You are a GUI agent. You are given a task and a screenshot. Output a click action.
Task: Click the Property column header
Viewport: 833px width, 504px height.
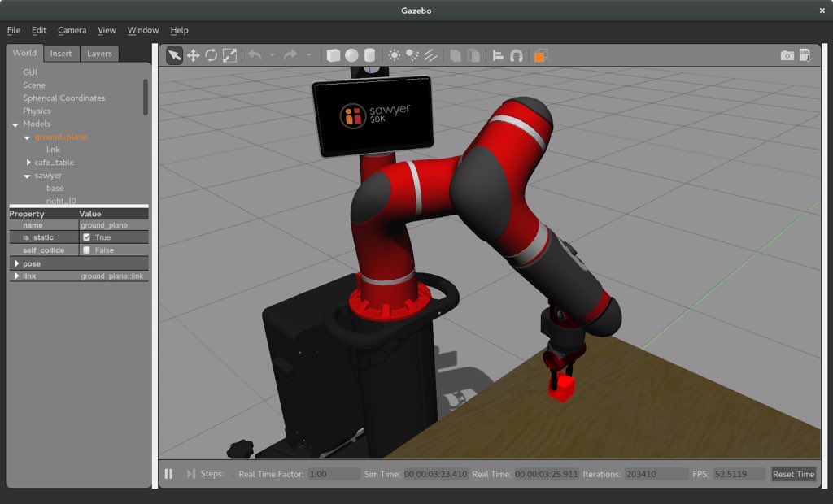click(44, 214)
